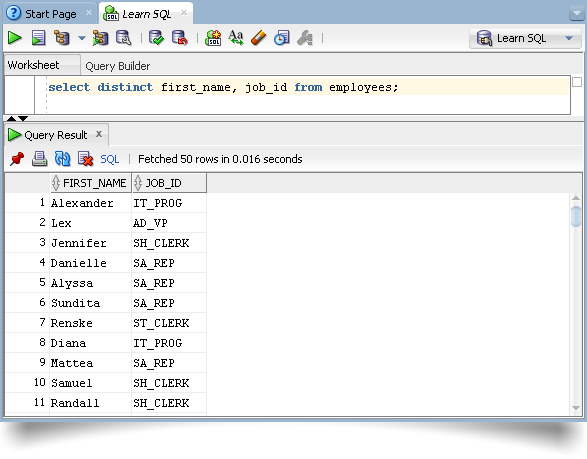Click the small checkbox beside the editor

coord(577,82)
